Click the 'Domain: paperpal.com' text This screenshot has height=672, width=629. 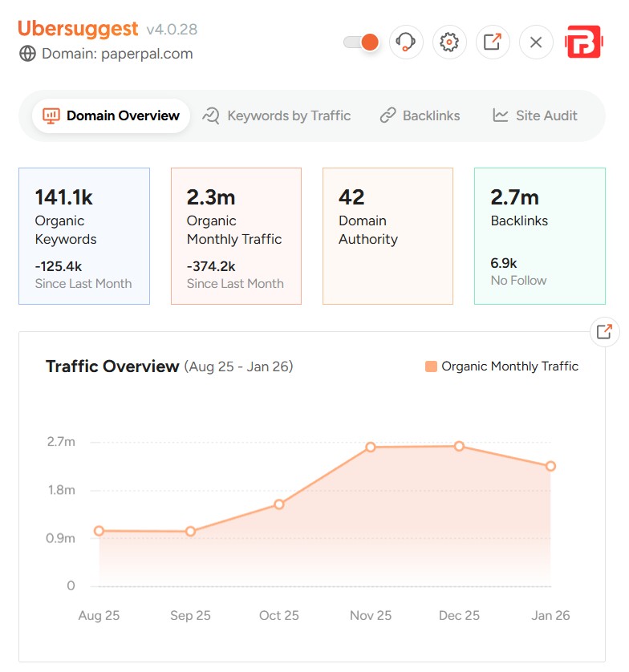tap(117, 54)
